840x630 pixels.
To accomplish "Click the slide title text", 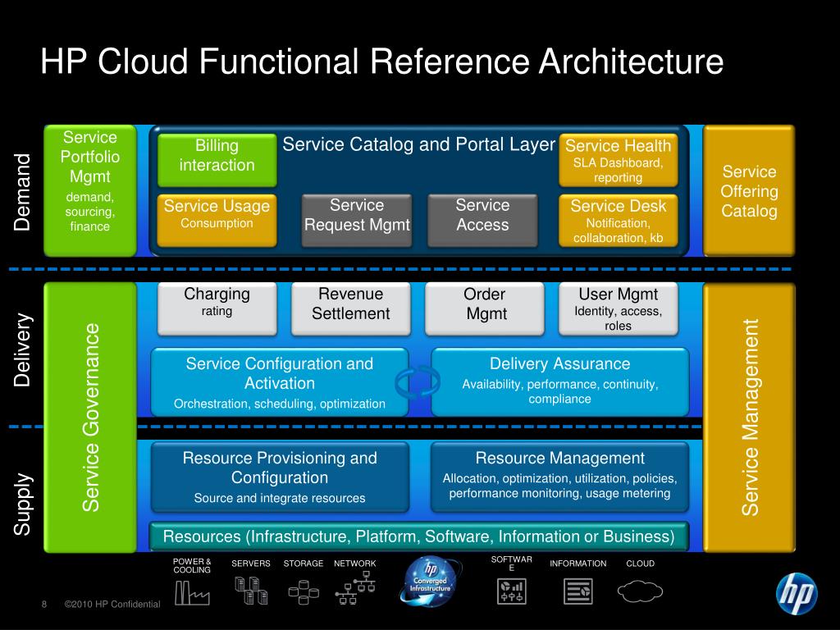I will coord(382,61).
